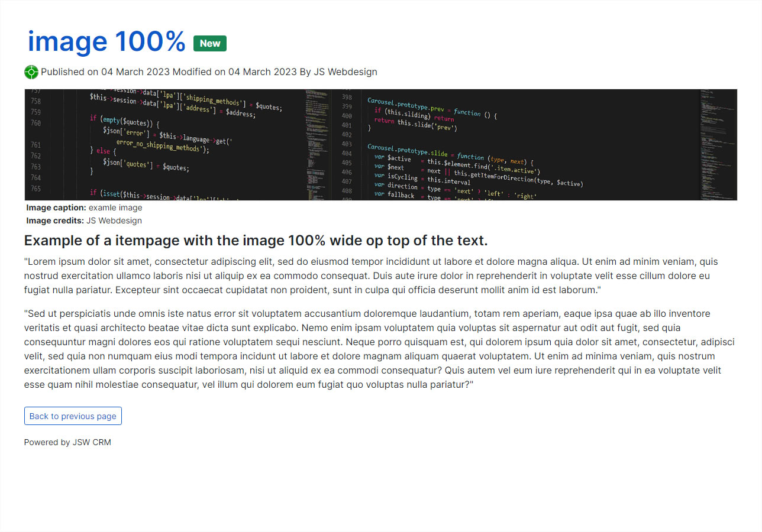Image resolution: width=762 pixels, height=532 pixels.
Task: Click the "Image caption:" bold label
Action: pos(56,208)
